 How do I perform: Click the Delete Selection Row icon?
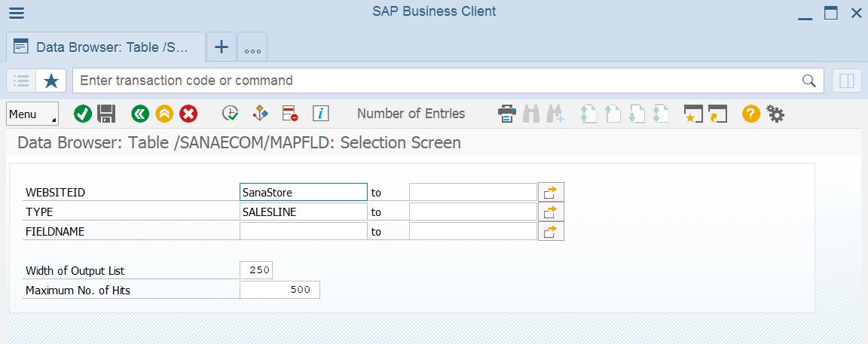coord(290,114)
